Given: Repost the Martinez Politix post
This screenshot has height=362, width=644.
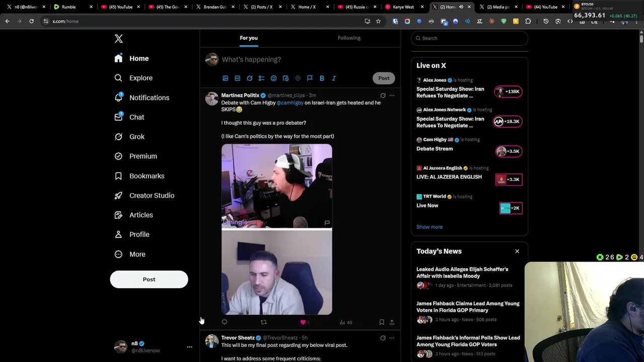Looking at the screenshot, I should 264,322.
